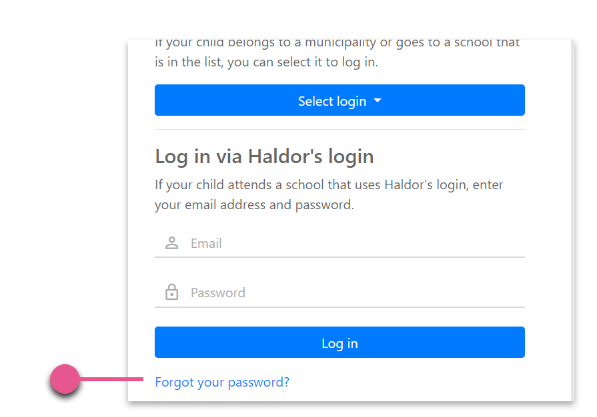Click the blue Log in button

(340, 342)
